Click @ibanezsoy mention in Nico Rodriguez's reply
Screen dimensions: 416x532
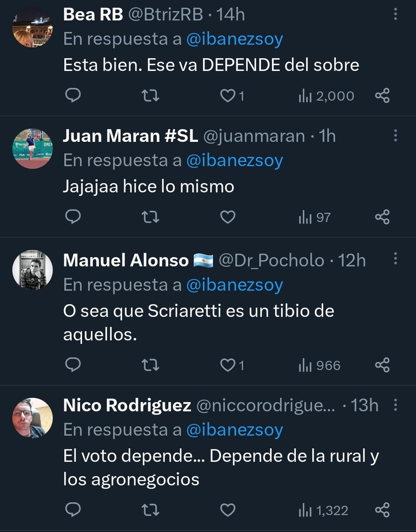point(234,430)
